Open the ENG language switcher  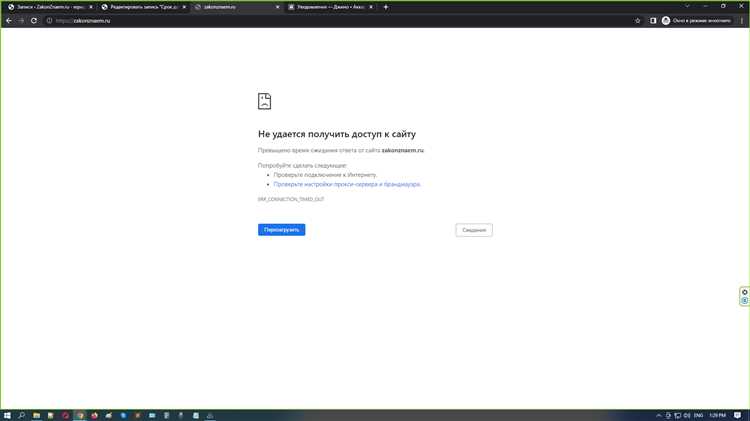(x=699, y=414)
